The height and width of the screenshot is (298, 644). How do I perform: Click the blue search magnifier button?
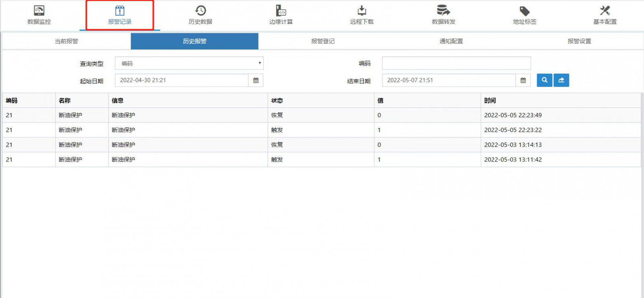point(544,80)
